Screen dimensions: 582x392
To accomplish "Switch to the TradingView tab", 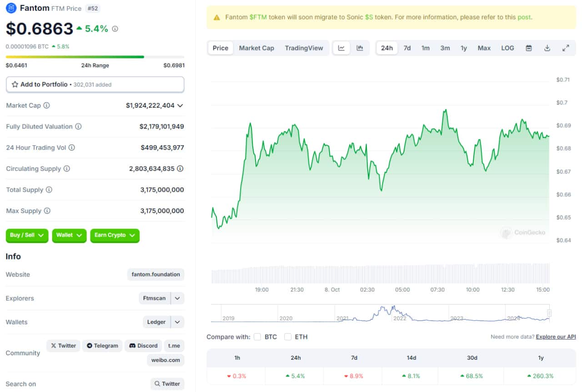I will click(304, 48).
